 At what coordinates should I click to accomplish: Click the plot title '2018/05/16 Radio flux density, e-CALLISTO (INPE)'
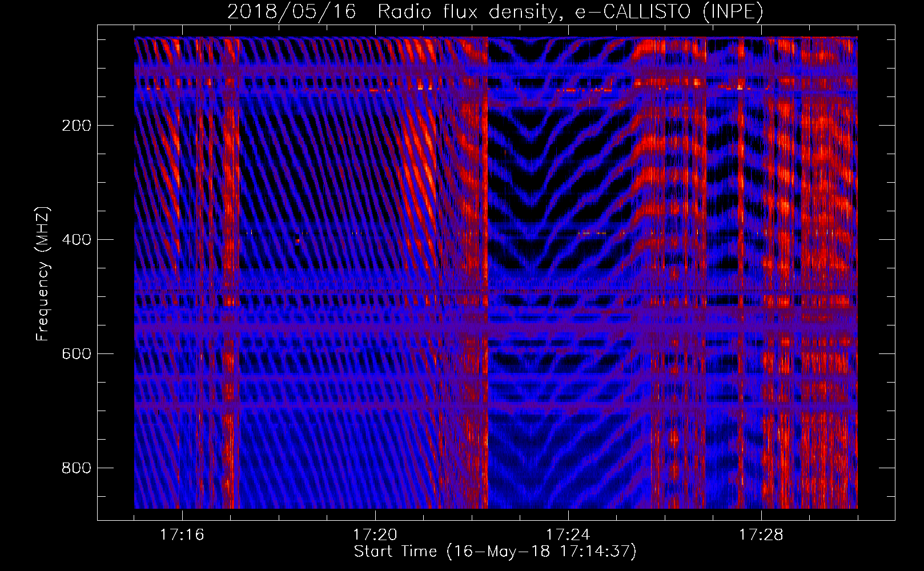[495, 12]
